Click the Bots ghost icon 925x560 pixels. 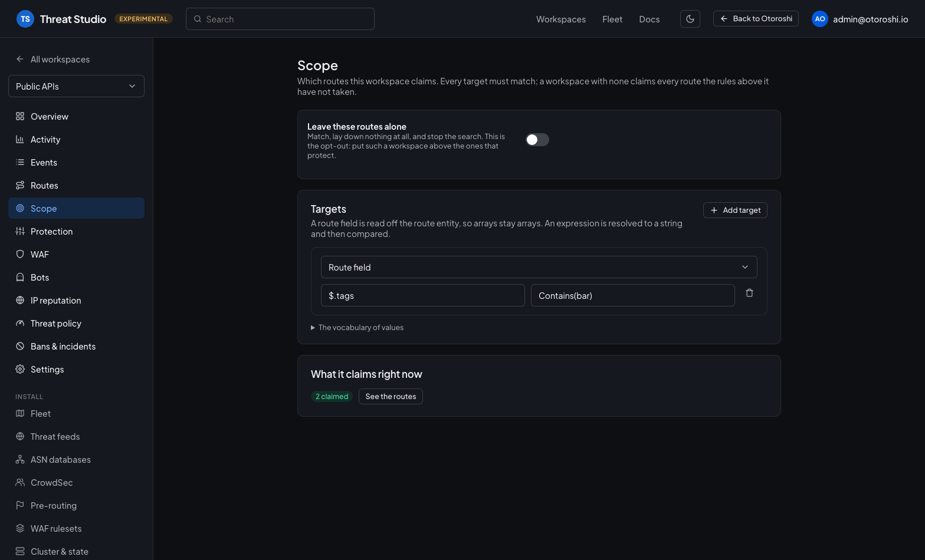point(20,277)
